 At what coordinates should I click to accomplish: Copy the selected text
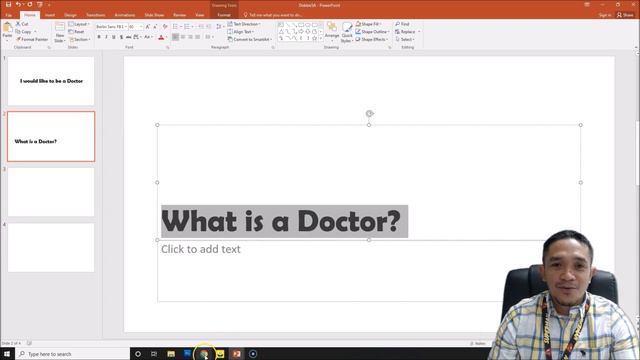coord(24,32)
